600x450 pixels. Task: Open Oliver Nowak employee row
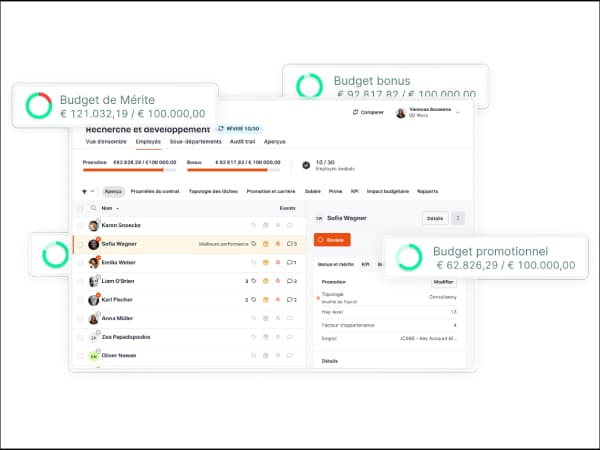pyautogui.click(x=189, y=356)
